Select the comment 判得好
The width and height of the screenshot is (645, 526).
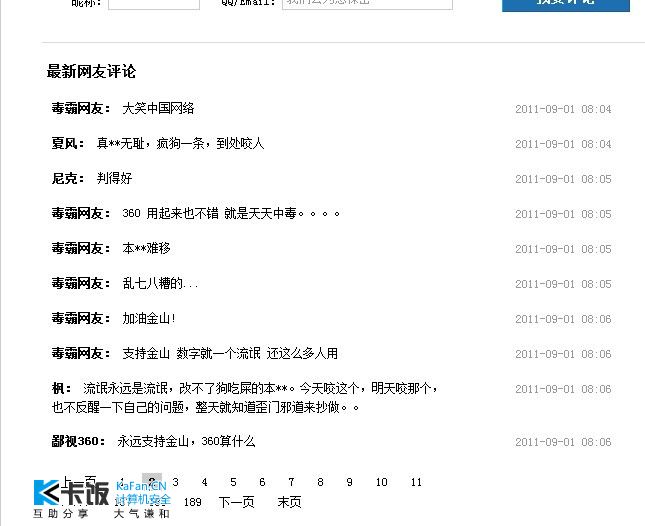[114, 178]
